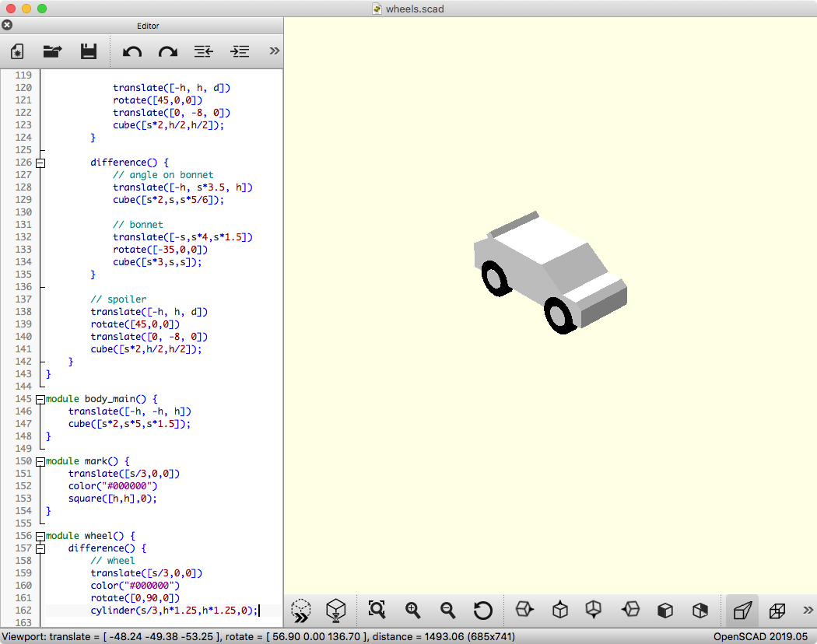This screenshot has height=644, width=817.
Task: Click the New file icon in editor toolbar
Action: tap(17, 51)
